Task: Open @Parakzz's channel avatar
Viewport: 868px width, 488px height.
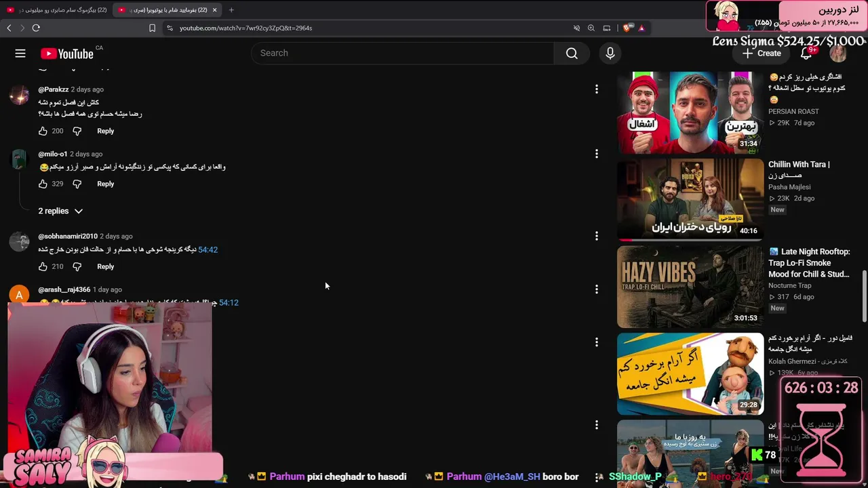Action: click(19, 94)
